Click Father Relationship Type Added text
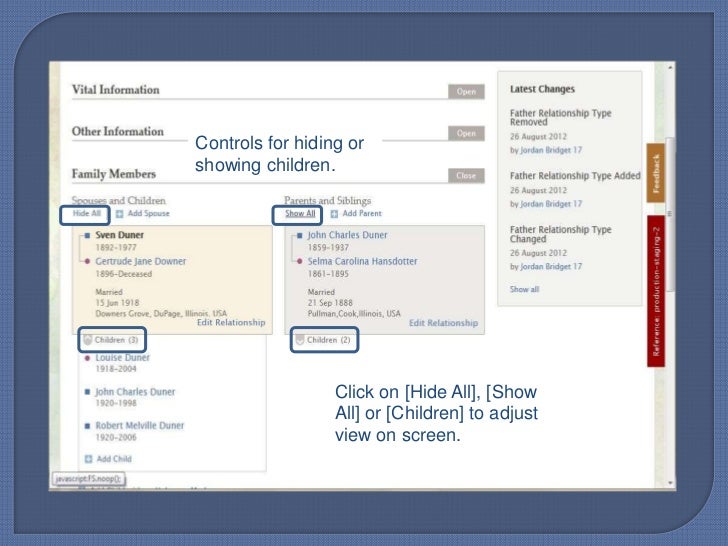 click(x=575, y=176)
